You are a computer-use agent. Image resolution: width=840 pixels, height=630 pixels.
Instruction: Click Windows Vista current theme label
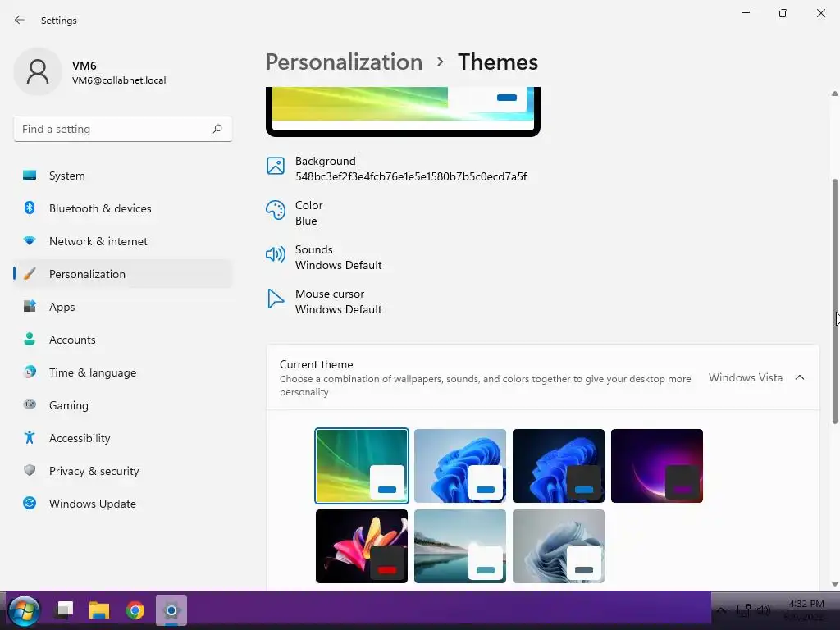pyautogui.click(x=745, y=377)
